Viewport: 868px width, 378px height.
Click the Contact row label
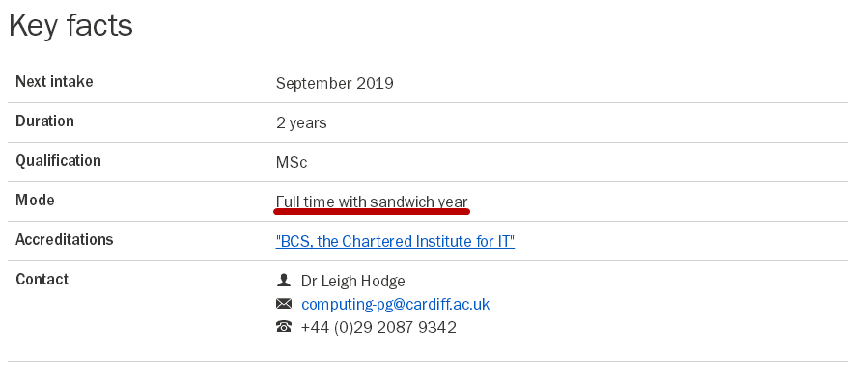pos(42,279)
